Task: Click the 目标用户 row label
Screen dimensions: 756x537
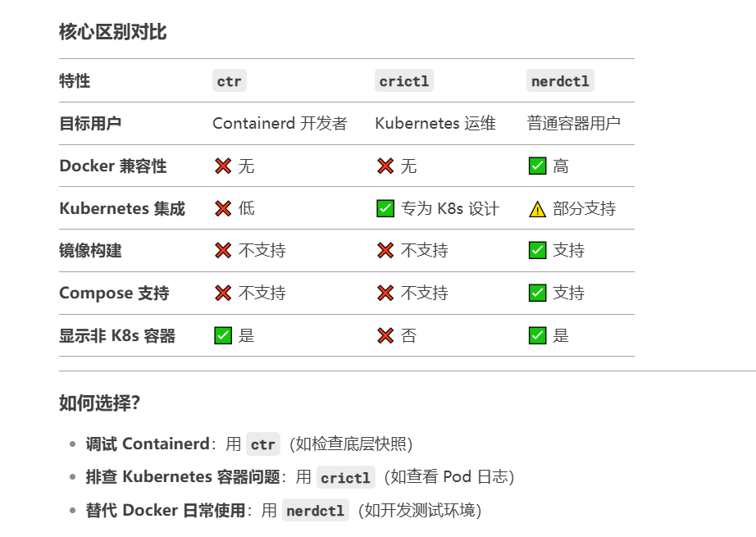Action: pyautogui.click(x=90, y=124)
